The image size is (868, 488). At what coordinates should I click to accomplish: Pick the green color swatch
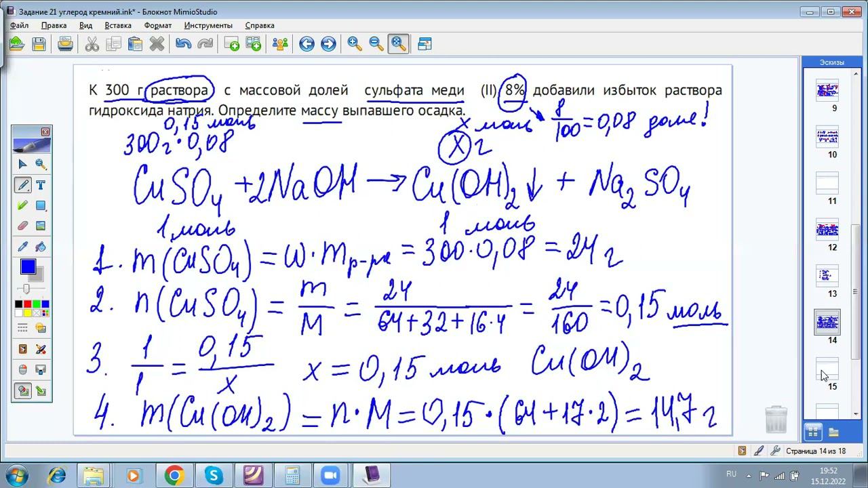point(37,304)
